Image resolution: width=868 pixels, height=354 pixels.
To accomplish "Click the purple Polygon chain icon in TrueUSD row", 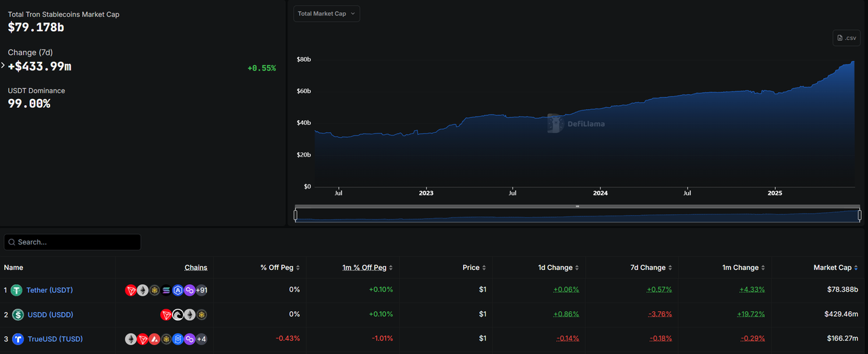I will coord(189,339).
